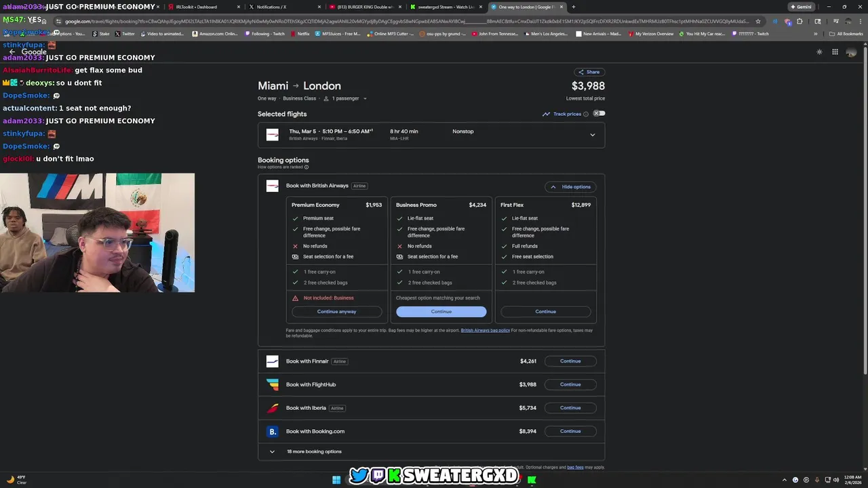Collapse British Airways with Hide options
Screen dimensions: 868x488
click(570, 186)
